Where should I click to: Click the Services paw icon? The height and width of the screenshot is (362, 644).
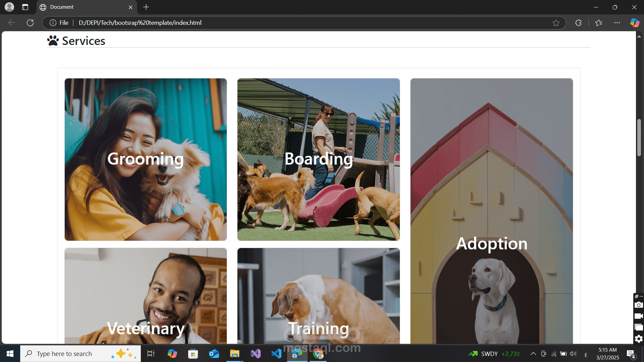click(x=53, y=41)
